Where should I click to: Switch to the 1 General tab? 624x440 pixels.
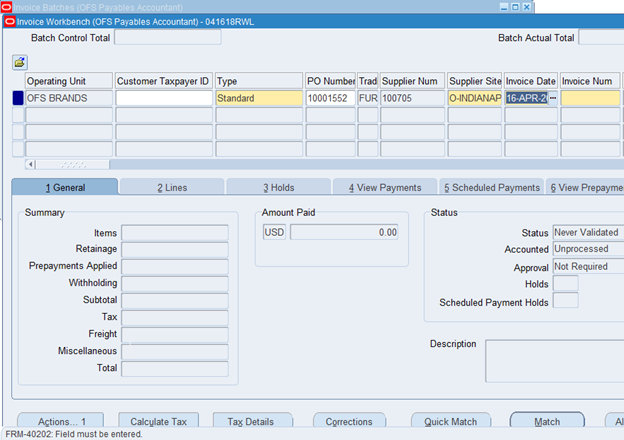click(65, 187)
